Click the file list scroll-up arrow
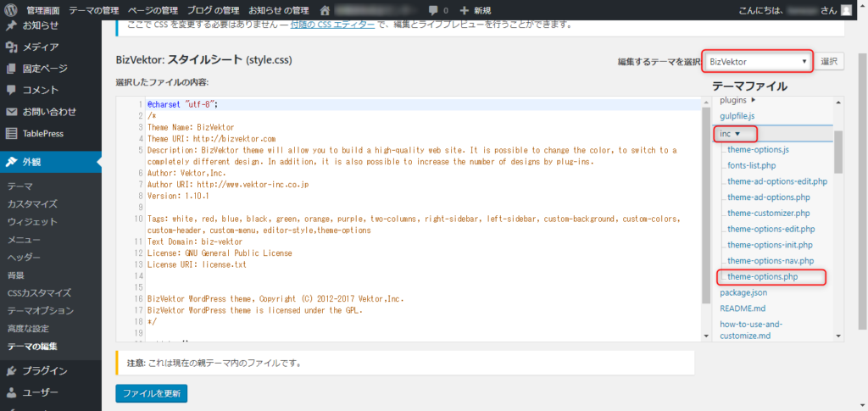The height and width of the screenshot is (411, 868). (838, 103)
